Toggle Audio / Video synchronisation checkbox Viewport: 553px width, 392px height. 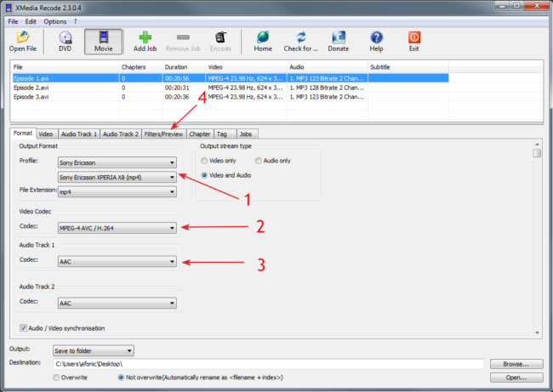click(x=23, y=328)
